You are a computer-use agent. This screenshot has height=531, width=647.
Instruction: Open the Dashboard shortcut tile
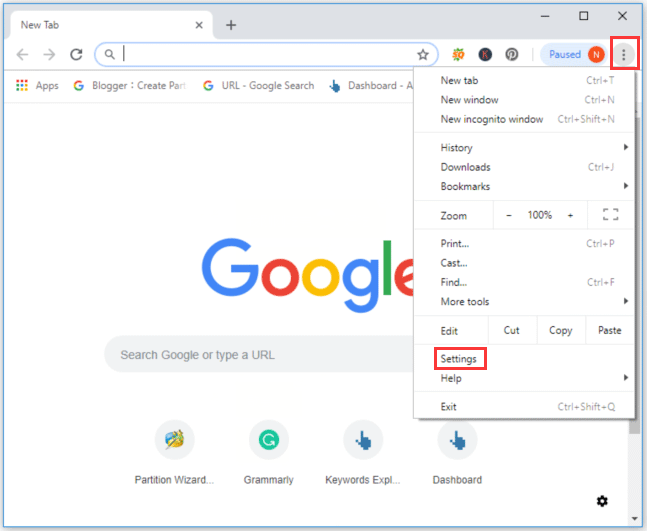tap(457, 453)
